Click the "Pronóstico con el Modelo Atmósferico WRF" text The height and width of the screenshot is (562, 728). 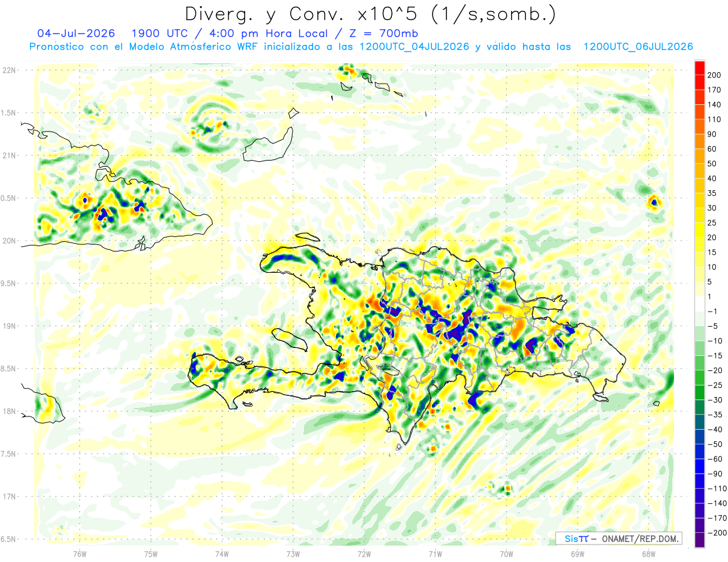coord(145,47)
